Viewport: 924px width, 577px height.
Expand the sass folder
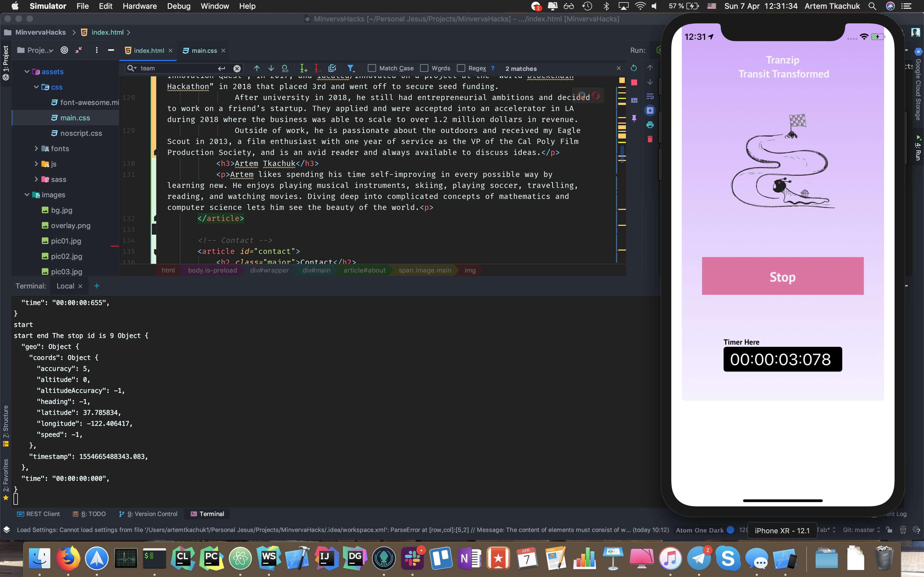[x=36, y=179]
